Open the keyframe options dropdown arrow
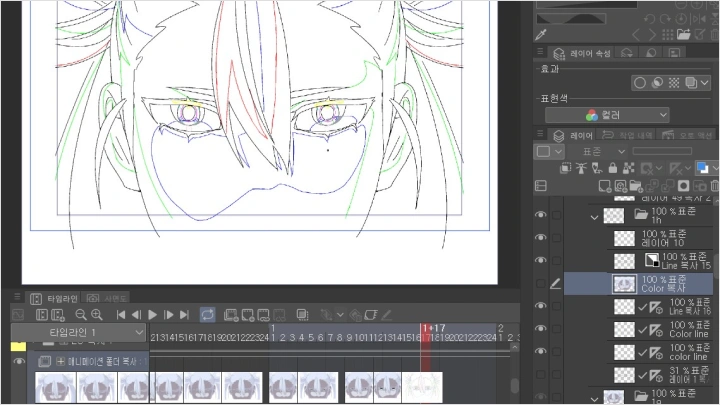The width and height of the screenshot is (720, 405). 340,315
